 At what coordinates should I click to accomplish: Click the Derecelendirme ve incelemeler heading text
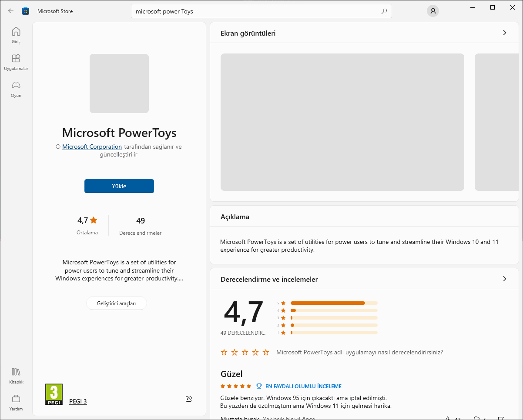click(269, 279)
